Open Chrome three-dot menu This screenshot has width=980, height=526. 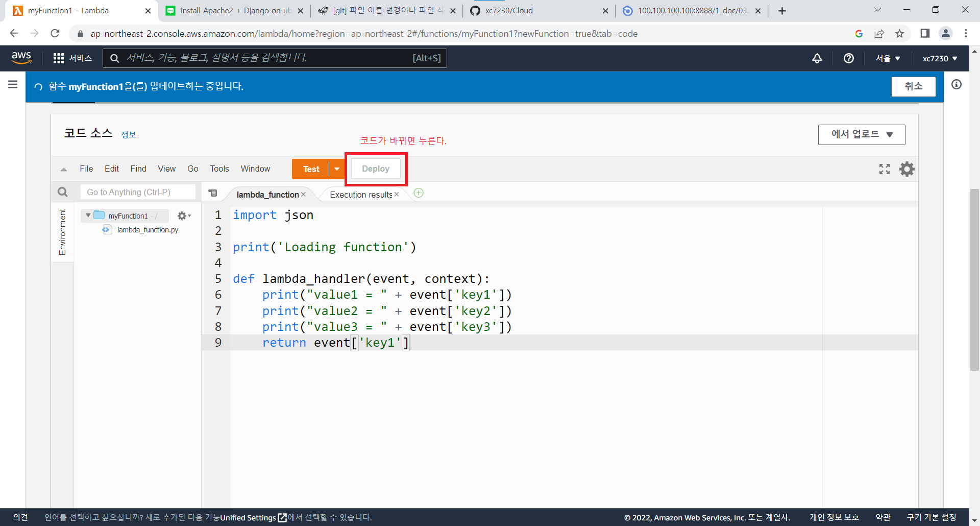tap(966, 33)
